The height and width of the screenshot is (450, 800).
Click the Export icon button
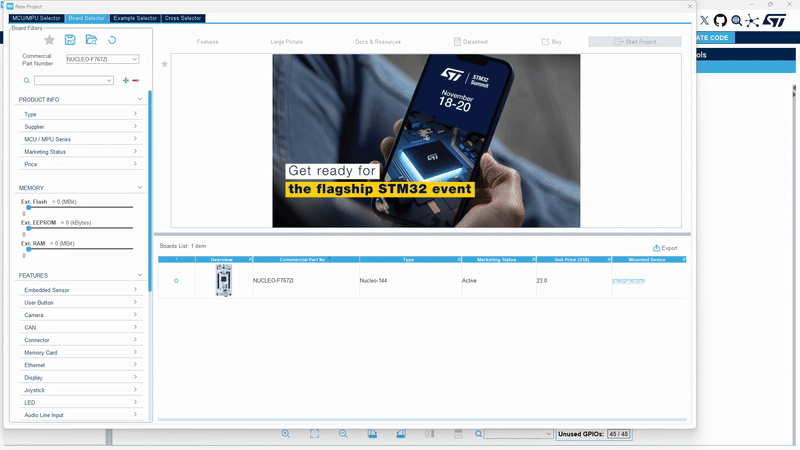click(x=665, y=248)
